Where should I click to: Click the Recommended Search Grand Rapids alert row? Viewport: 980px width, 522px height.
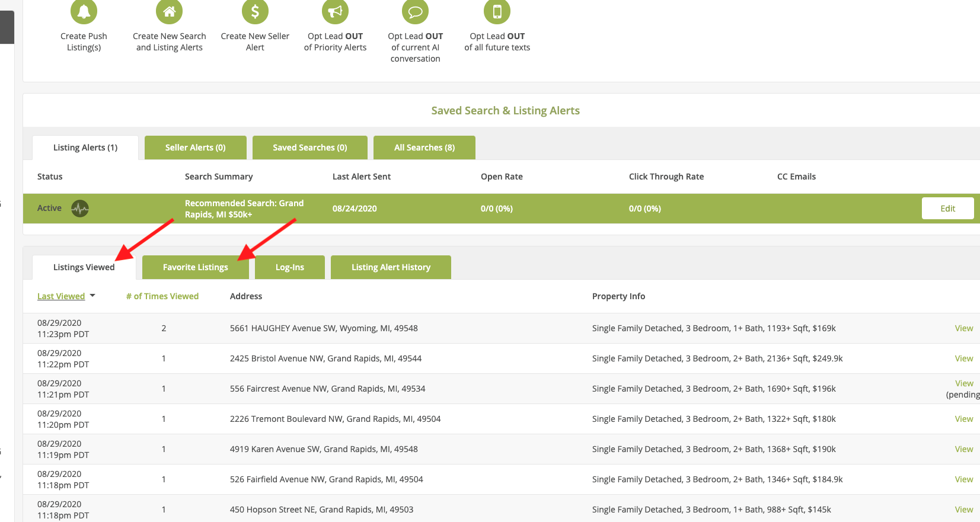[x=244, y=209]
